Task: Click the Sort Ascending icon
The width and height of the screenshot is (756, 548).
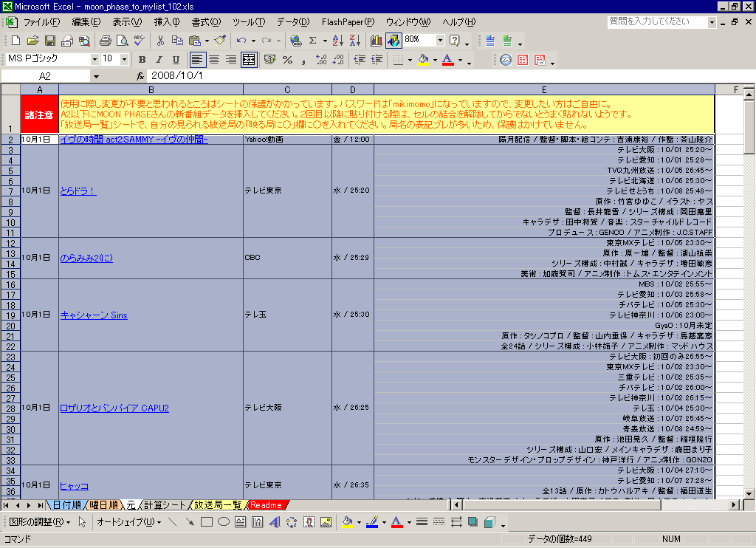Action: (337, 41)
